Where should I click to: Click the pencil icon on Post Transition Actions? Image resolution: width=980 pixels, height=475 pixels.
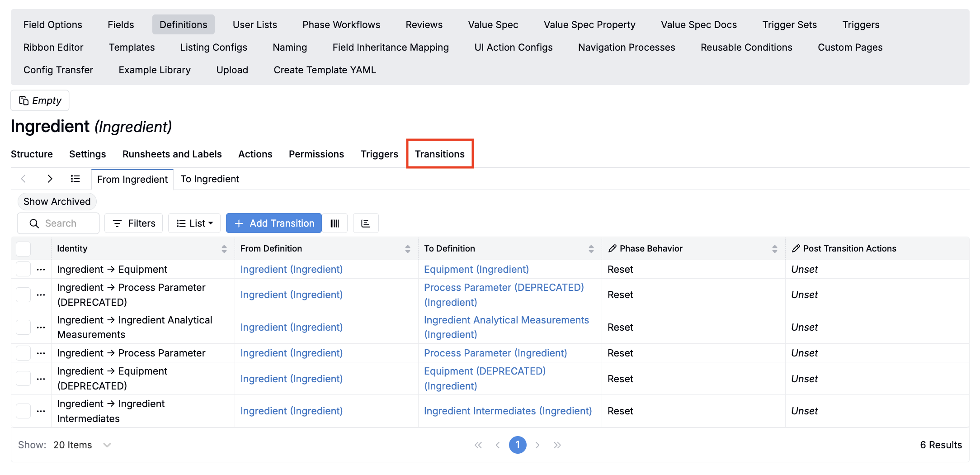tap(796, 249)
